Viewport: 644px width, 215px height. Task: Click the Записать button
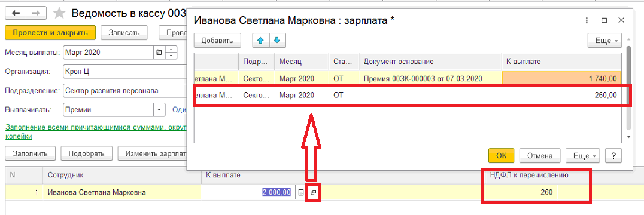click(124, 33)
